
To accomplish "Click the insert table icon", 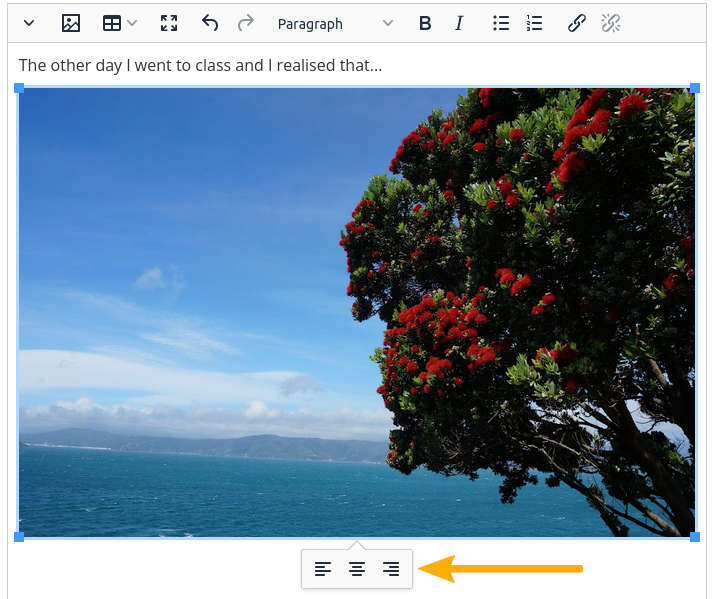I will click(112, 23).
